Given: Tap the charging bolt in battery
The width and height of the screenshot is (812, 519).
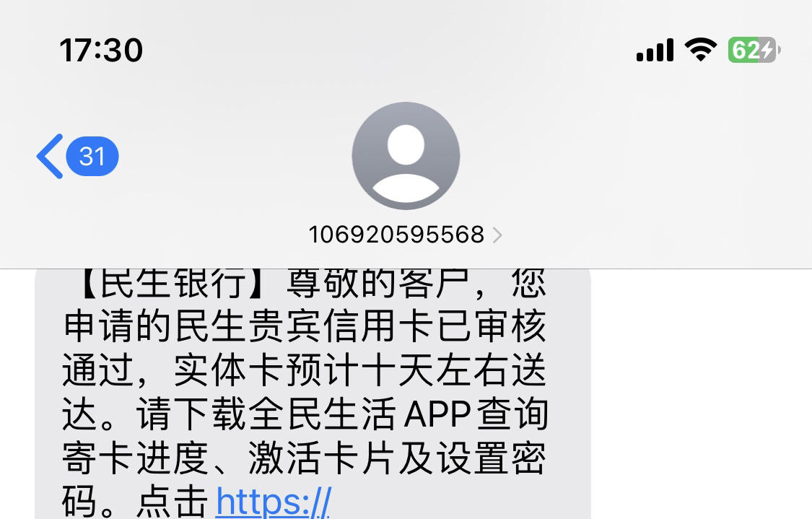Looking at the screenshot, I should (767, 51).
